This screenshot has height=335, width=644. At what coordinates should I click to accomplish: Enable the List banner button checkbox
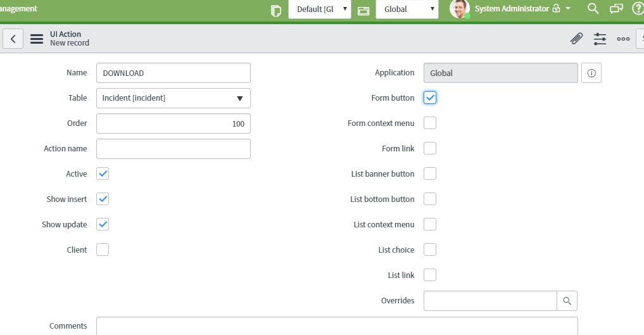coord(430,174)
